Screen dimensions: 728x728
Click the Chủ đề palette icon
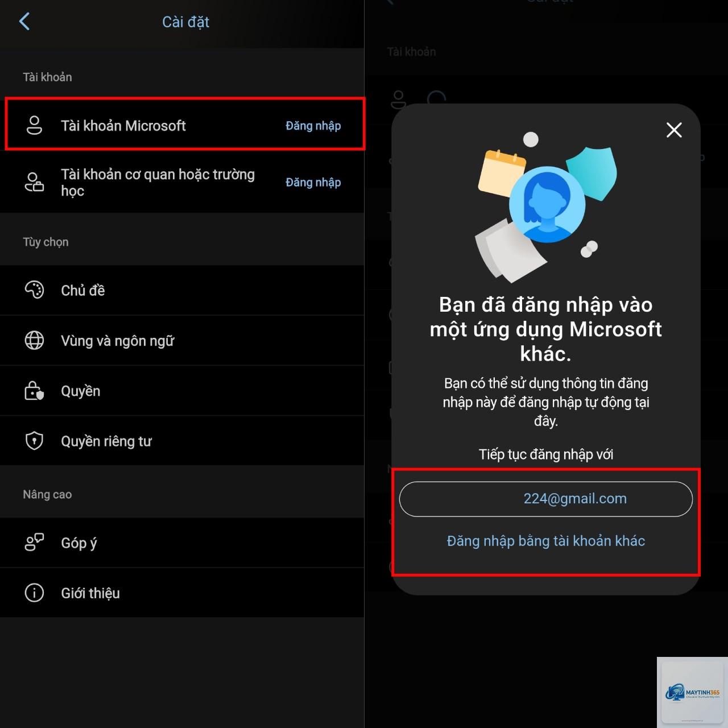click(34, 290)
